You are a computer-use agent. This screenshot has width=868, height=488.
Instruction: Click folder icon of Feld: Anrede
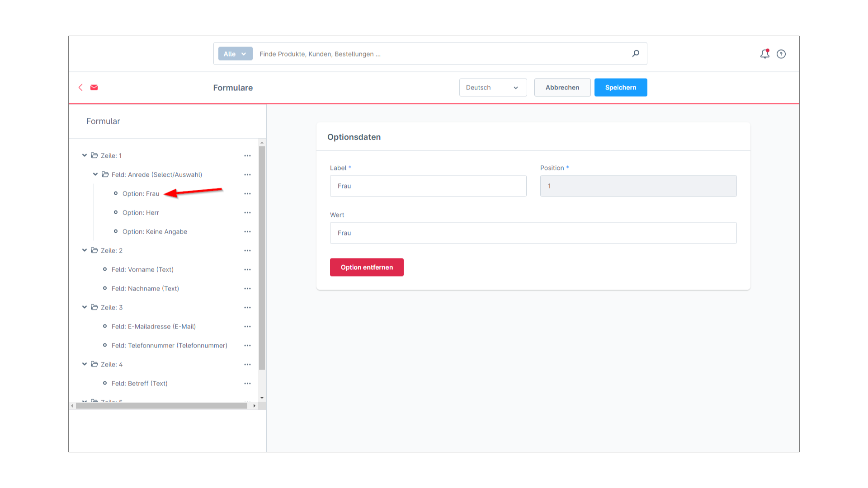coord(105,174)
